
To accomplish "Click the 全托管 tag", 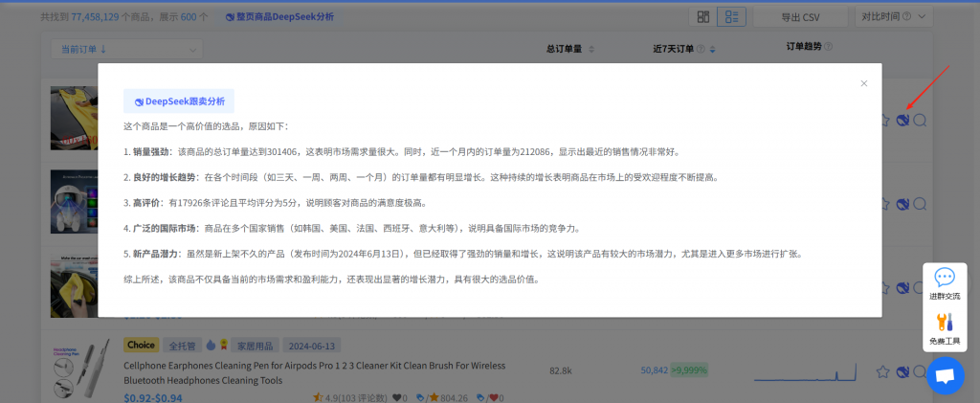I will [x=182, y=345].
